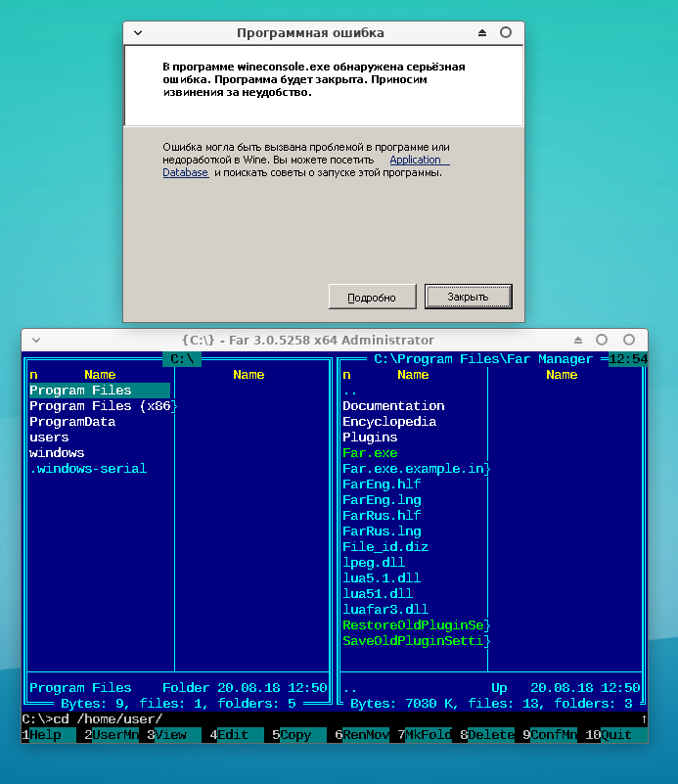Click left panel status line Program Files Folder
Screen dimensions: 678x784
178,688
